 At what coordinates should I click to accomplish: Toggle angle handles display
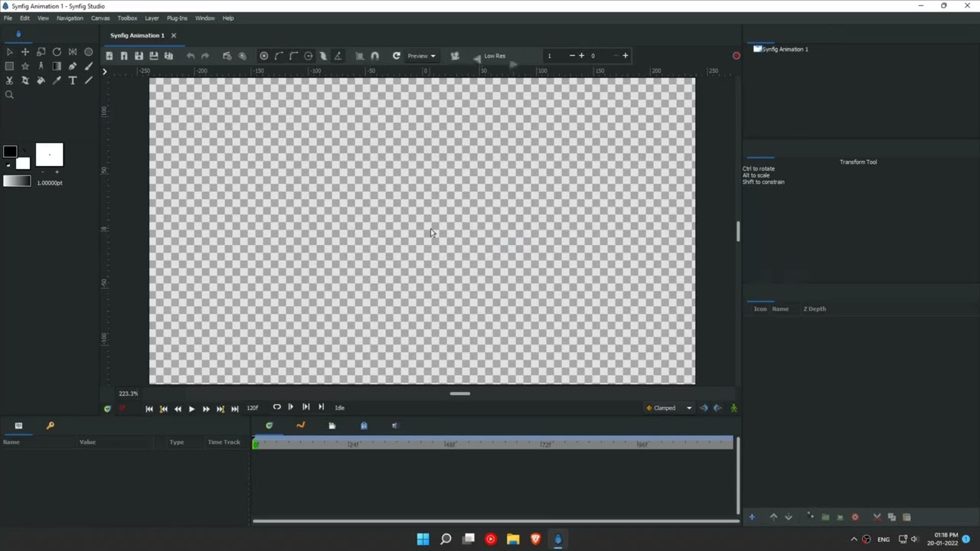(338, 56)
